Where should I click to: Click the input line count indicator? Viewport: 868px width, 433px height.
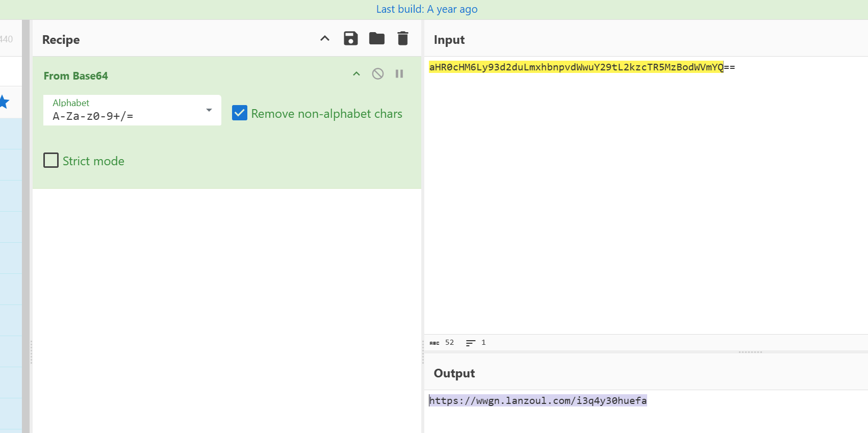click(x=476, y=343)
